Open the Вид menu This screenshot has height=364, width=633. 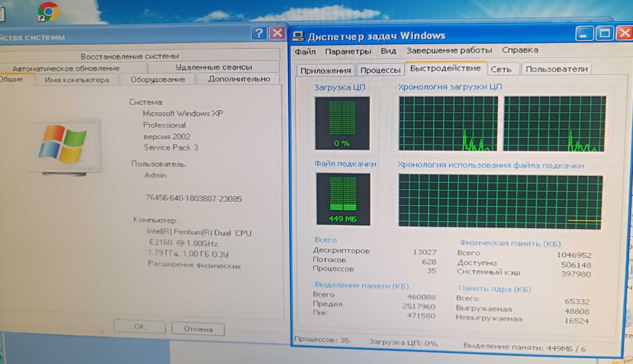click(x=388, y=51)
